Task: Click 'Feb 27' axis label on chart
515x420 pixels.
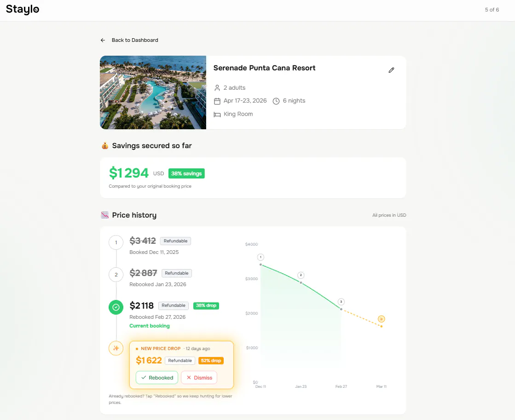Action: [x=341, y=386]
